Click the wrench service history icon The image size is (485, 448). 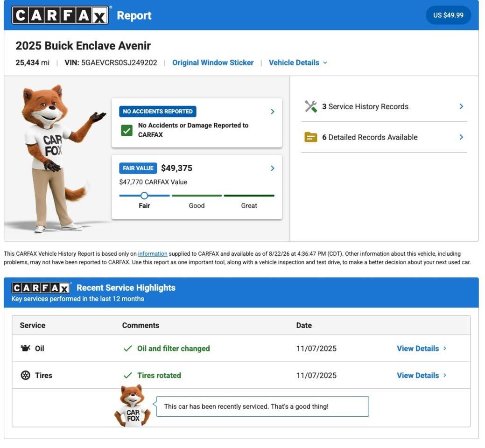click(310, 106)
